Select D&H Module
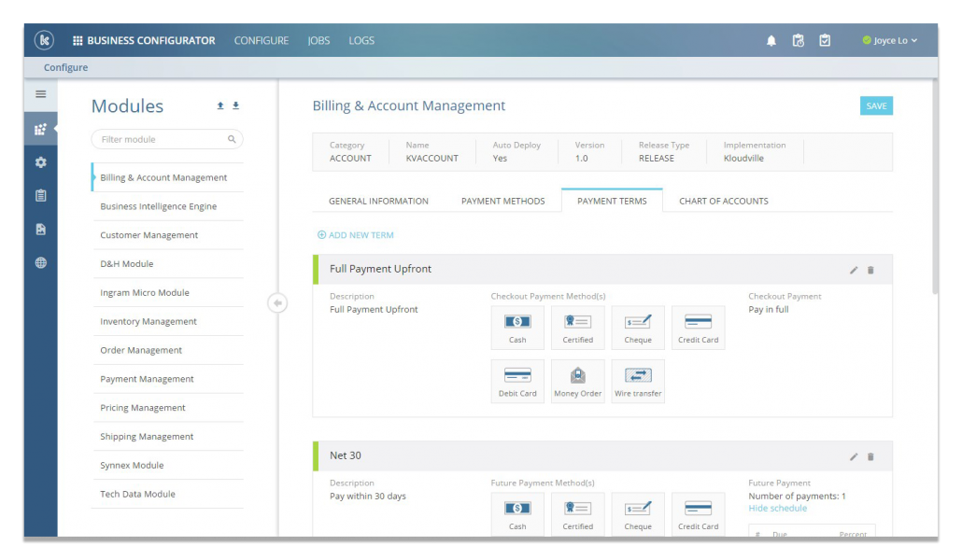 [167, 264]
